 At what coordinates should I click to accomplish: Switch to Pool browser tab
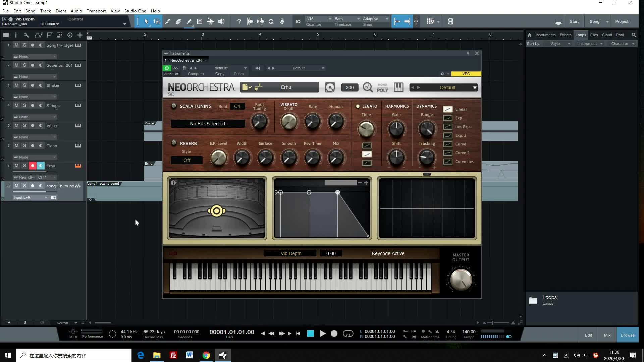click(620, 35)
